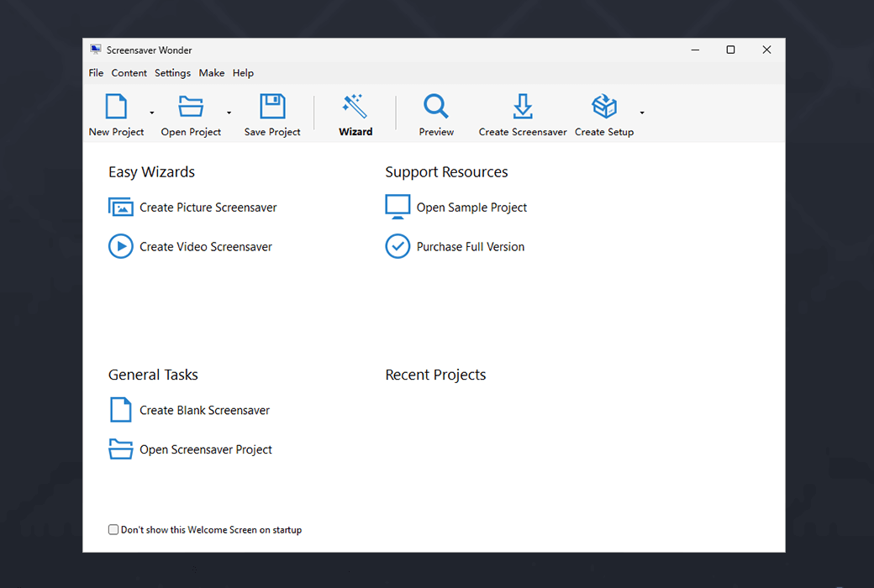Screen dimensions: 874x588
Task: Open the Settings menu
Action: coord(172,73)
